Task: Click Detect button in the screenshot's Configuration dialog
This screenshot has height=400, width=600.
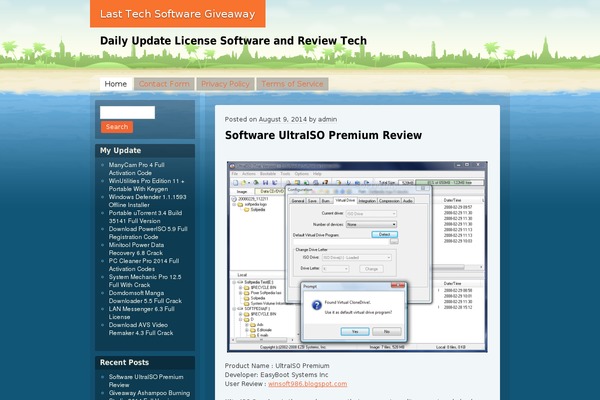Action: [x=384, y=234]
